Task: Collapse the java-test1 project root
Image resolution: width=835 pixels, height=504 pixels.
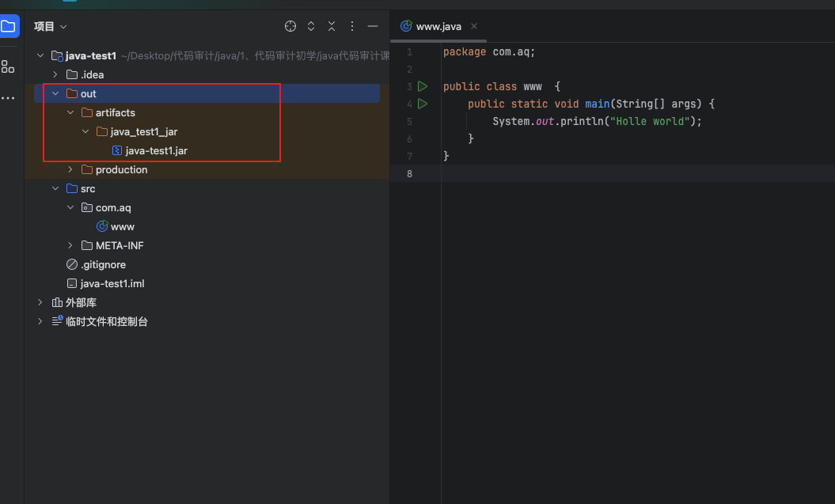Action: click(40, 55)
